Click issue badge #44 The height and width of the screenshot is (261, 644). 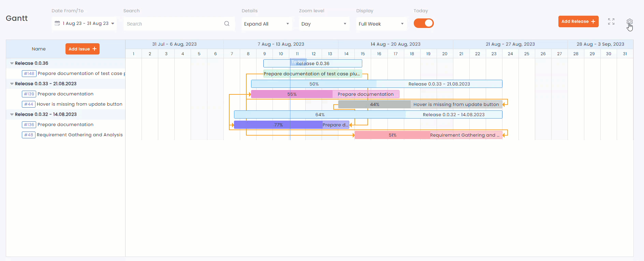[x=29, y=104]
